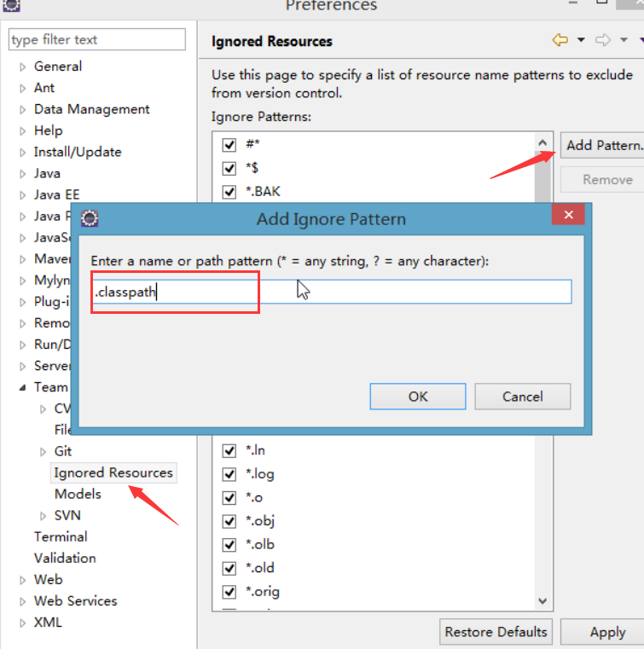The height and width of the screenshot is (649, 644).
Task: Select the Git preference item
Action: tap(63, 451)
